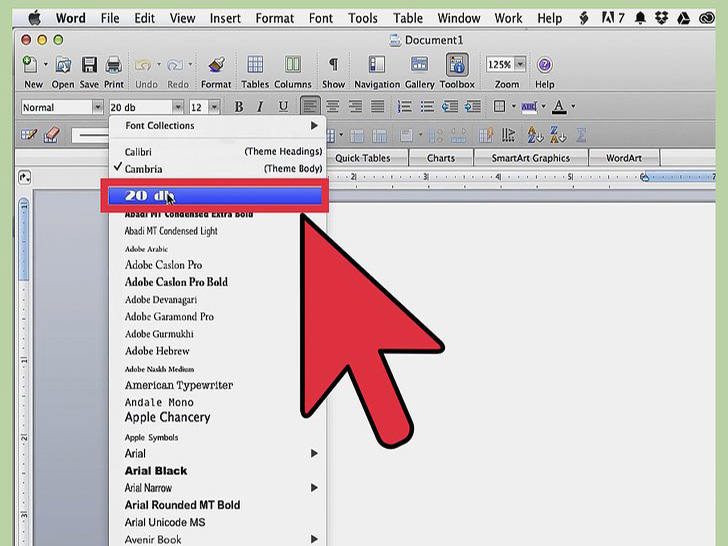This screenshot has width=728, height=546.
Task: Select the Format painter brush icon
Action: pos(216,65)
